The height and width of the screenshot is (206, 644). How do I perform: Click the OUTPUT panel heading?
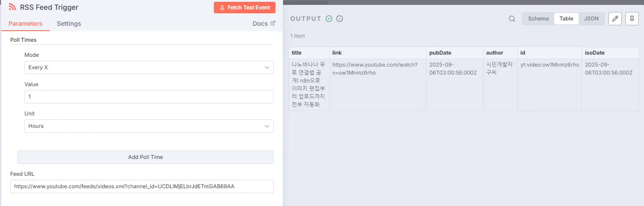(306, 19)
